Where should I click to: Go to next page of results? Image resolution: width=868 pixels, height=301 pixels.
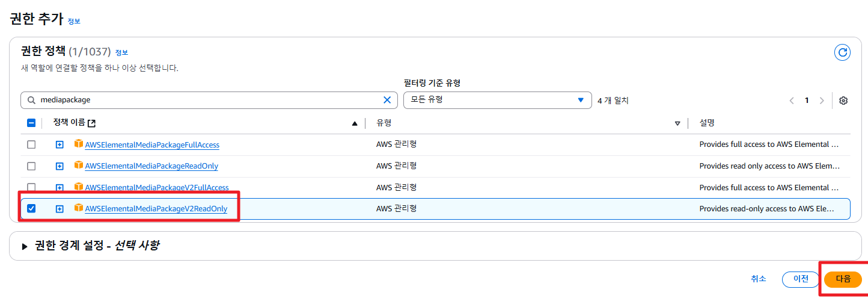[822, 101]
